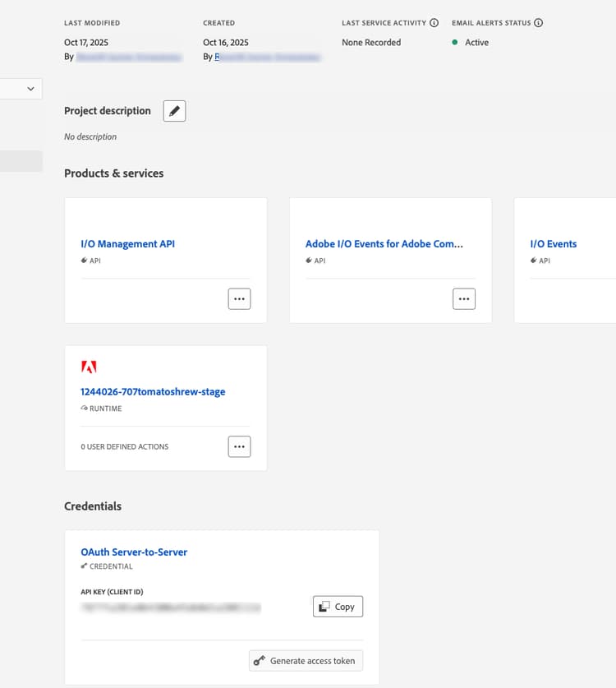The height and width of the screenshot is (688, 616).
Task: Click the 'Oct 16, 2025' created date
Action: click(225, 43)
